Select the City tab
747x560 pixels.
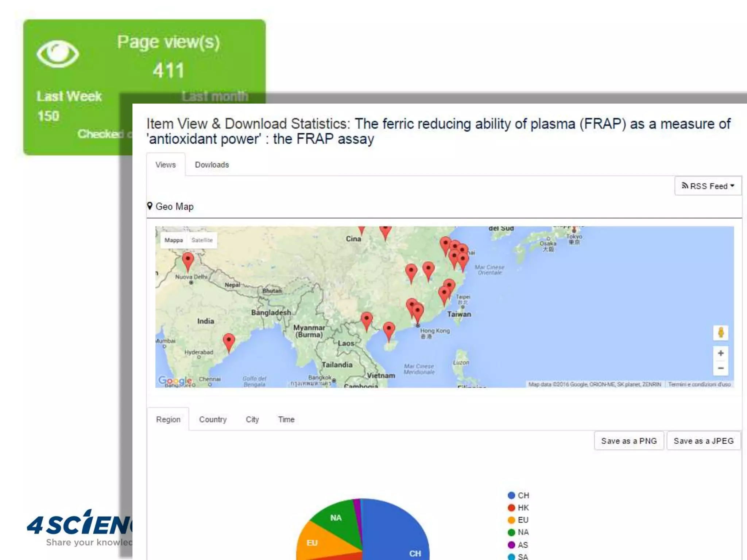point(252,420)
